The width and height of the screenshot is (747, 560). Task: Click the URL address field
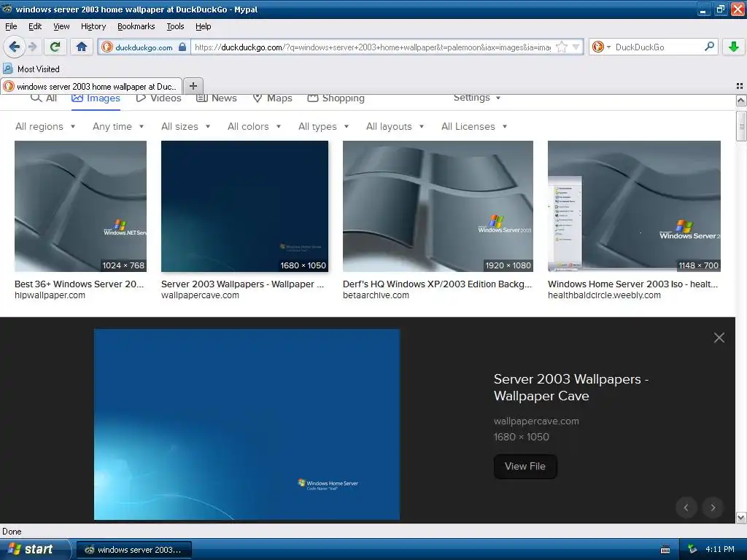click(x=373, y=47)
